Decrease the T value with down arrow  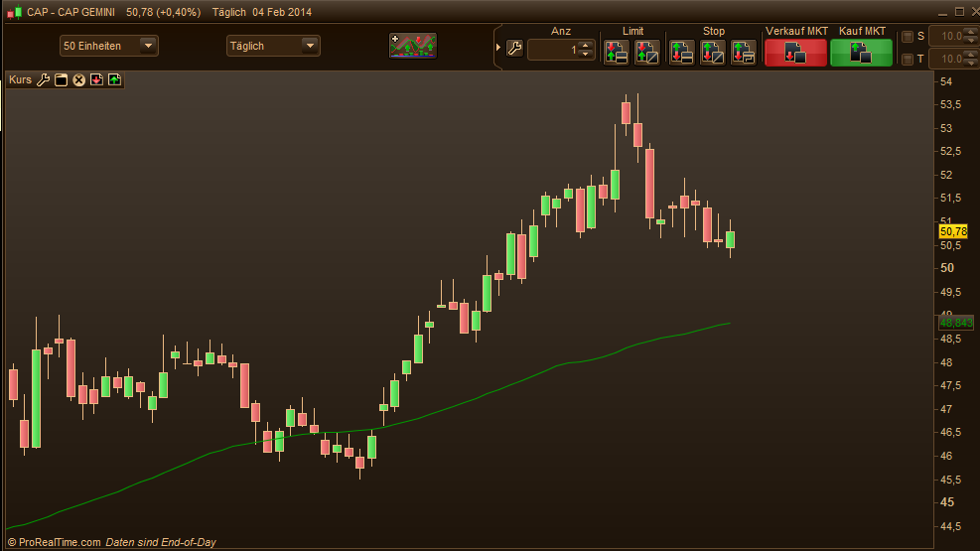[971, 64]
